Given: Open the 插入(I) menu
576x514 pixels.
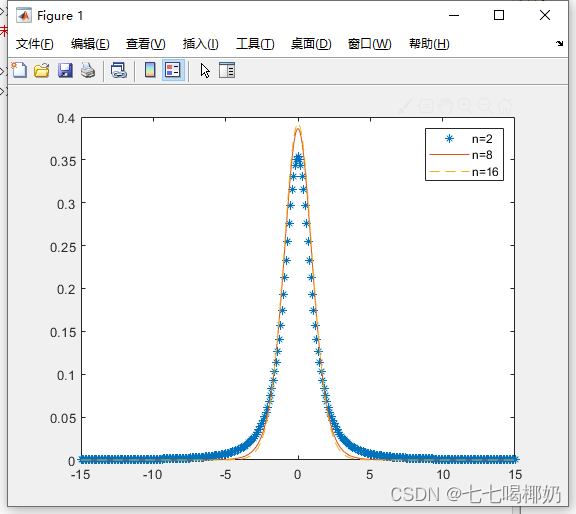Looking at the screenshot, I should point(201,44).
